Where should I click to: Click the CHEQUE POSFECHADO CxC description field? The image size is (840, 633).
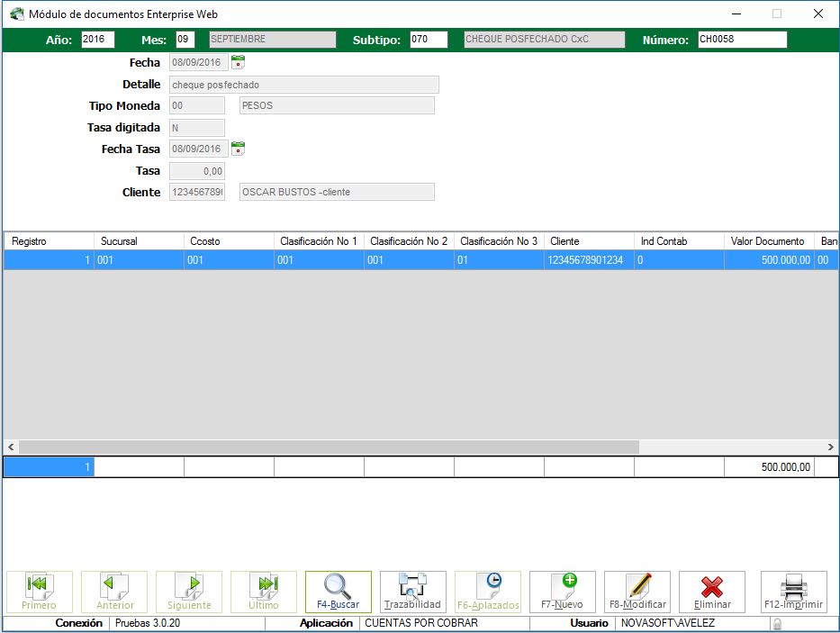click(x=545, y=39)
